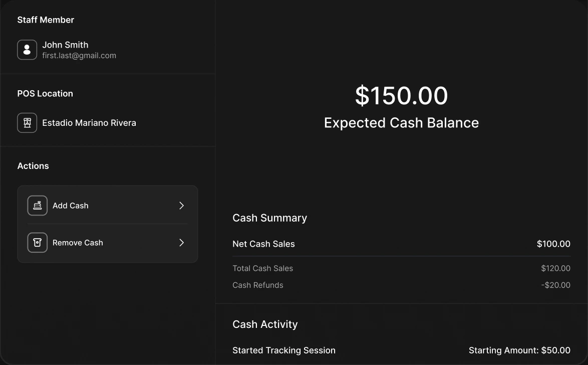The width and height of the screenshot is (588, 365).
Task: Select the Remove Cash action
Action: [108, 243]
